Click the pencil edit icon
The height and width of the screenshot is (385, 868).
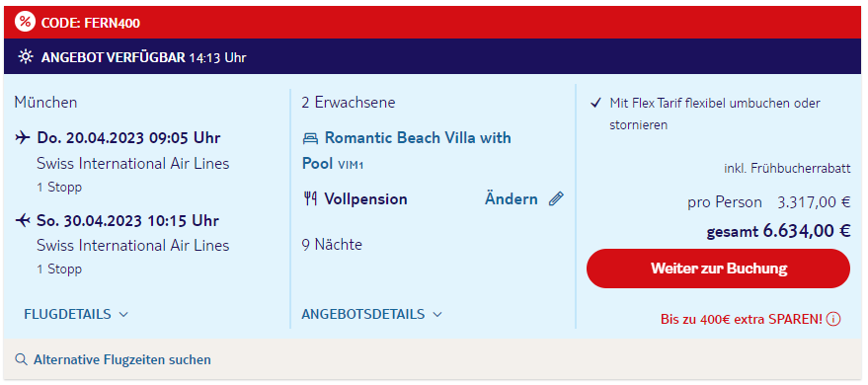pyautogui.click(x=556, y=198)
